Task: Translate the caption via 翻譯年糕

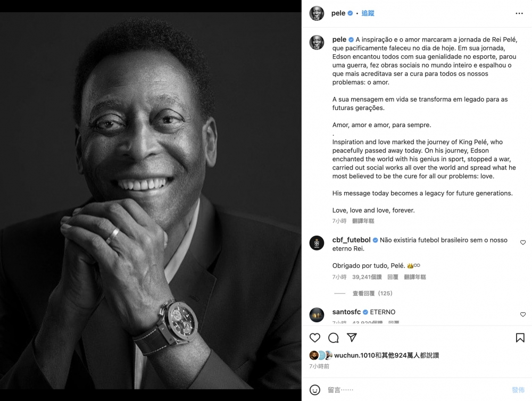Action: (363, 221)
